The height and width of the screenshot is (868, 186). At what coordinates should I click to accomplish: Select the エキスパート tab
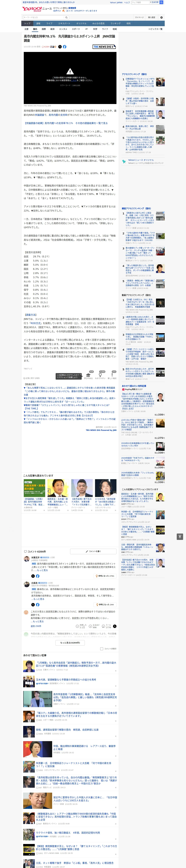pyautogui.click(x=64, y=23)
